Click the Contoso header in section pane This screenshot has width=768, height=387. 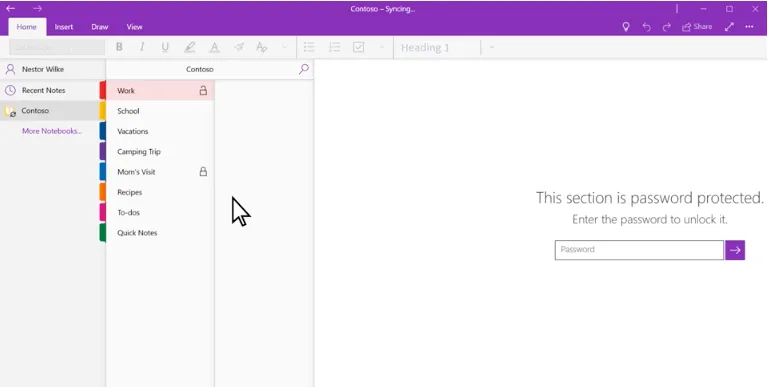pos(200,69)
